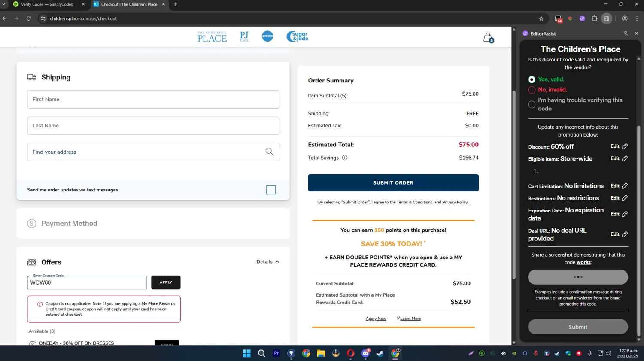The image size is (644, 361).
Task: Click the Deal URL edit pencil icon
Action: click(625, 234)
